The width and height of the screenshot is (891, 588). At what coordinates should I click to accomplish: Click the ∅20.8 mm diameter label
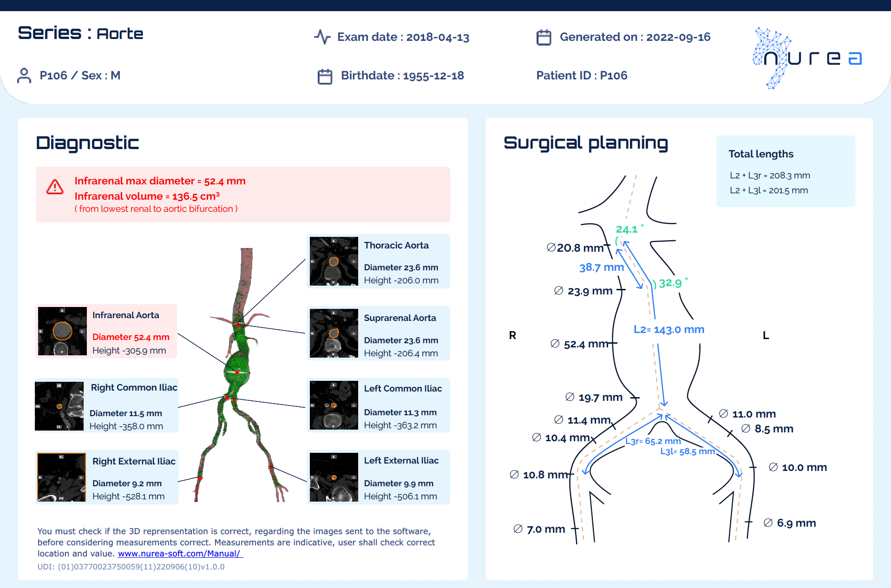pos(575,248)
